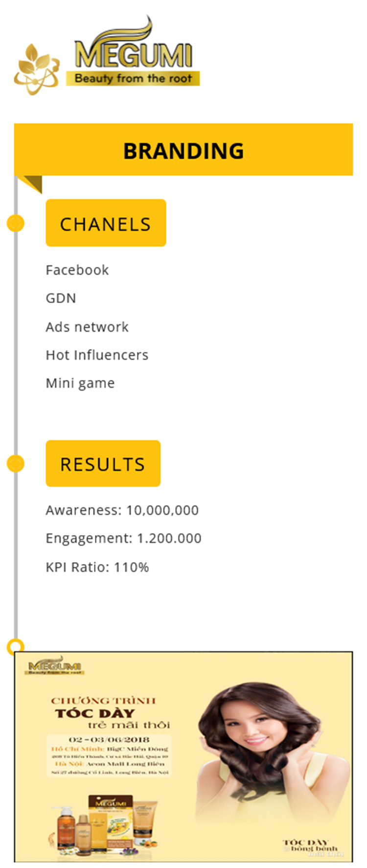Select the Facebook channel item
The height and width of the screenshot is (868, 367).
pyautogui.click(x=77, y=270)
